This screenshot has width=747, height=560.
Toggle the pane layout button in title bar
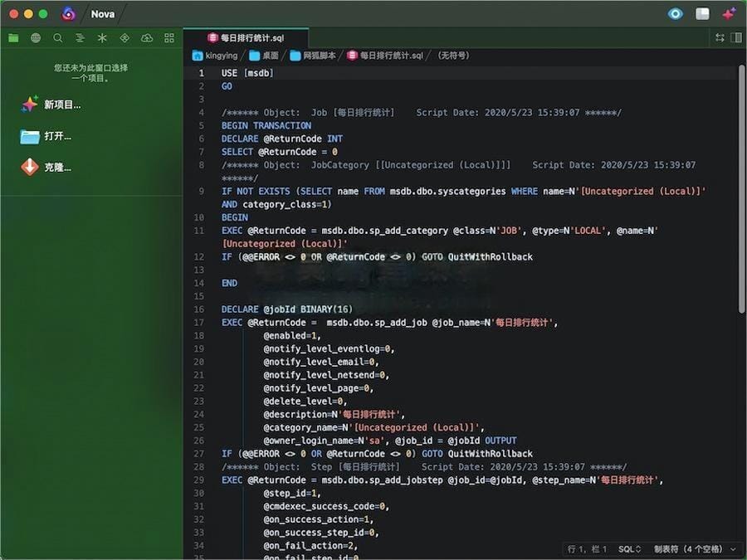coord(702,14)
